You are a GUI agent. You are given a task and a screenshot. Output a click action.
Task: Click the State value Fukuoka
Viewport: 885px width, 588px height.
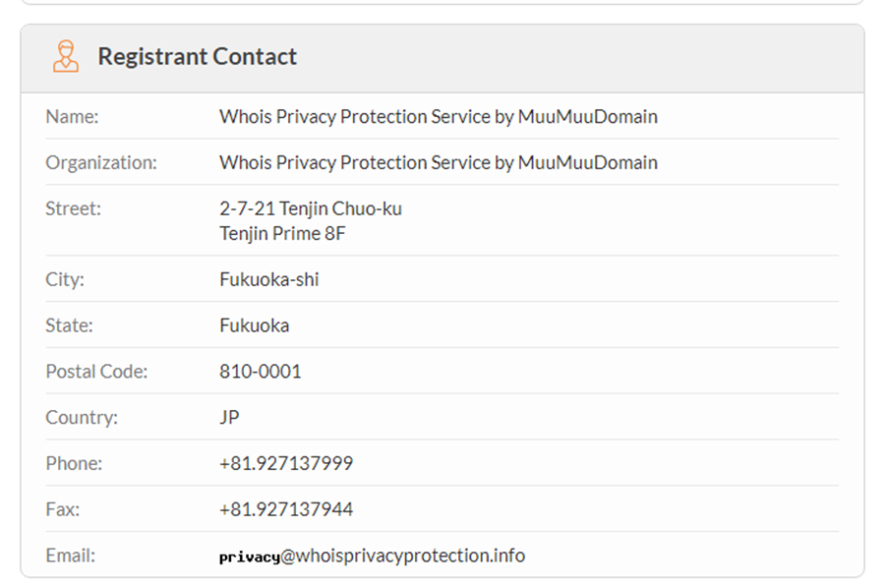pyautogui.click(x=254, y=325)
